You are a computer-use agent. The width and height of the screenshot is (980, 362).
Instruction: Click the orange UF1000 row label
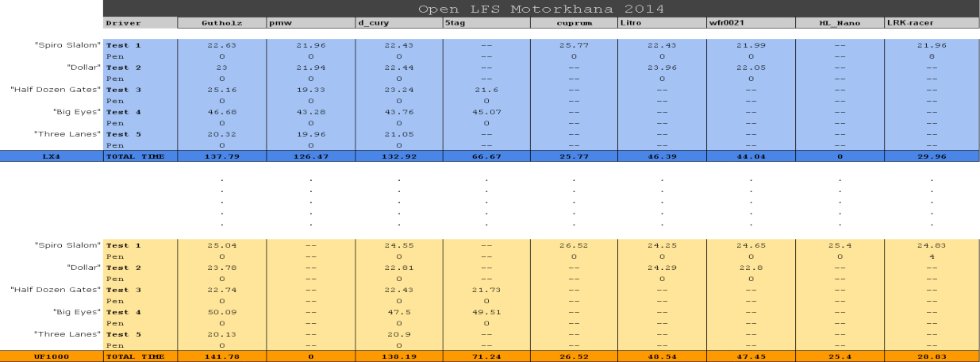pyautogui.click(x=52, y=356)
